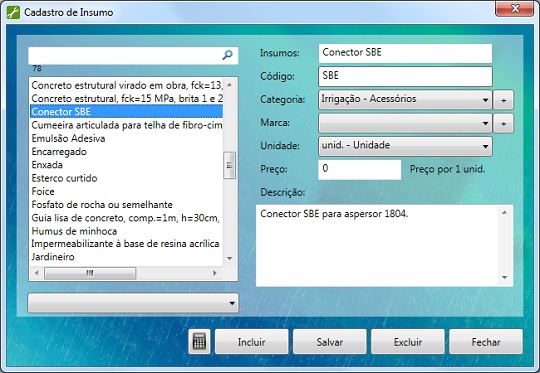The width and height of the screenshot is (540, 373).
Task: Expand the Unidade dropdown
Action: tap(405, 146)
